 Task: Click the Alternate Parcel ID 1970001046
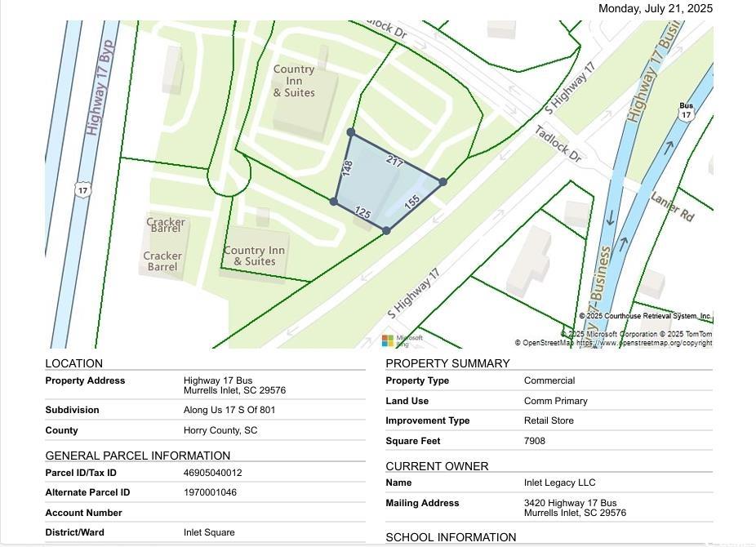coord(210,492)
